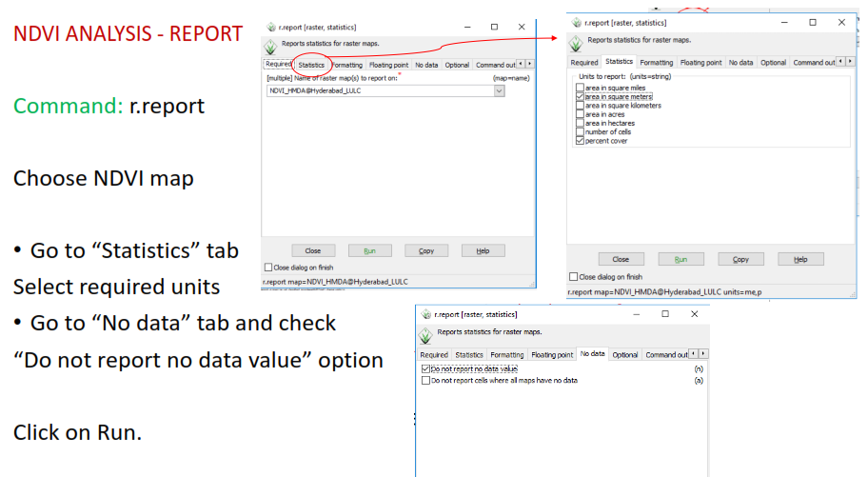868x477 pixels.
Task: Check 'Do not report cells where all maps have no data'
Action: (425, 380)
